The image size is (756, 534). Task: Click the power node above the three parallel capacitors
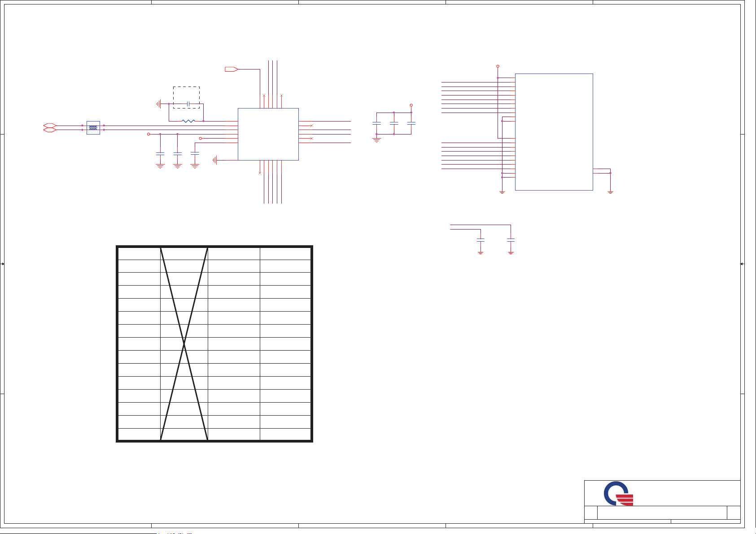tap(411, 105)
